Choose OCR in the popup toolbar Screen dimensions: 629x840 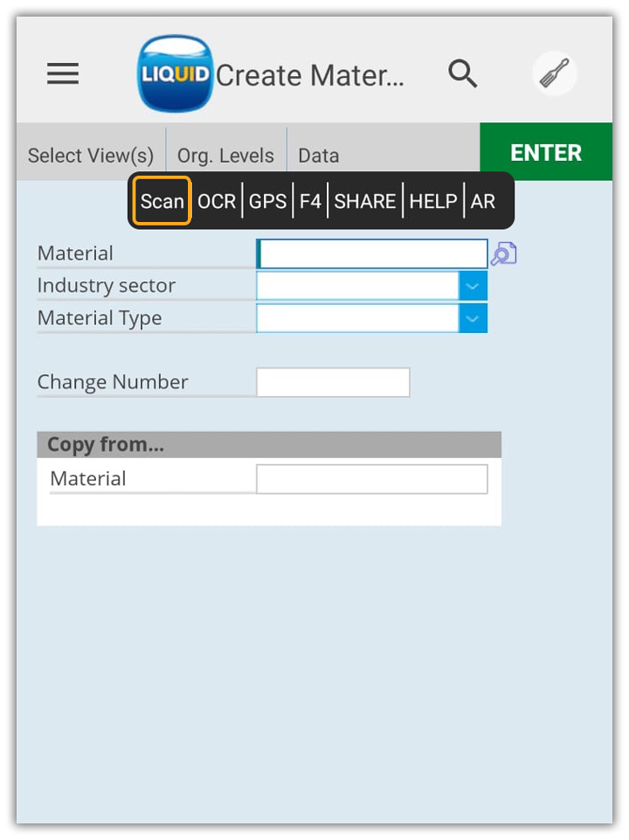coord(217,201)
